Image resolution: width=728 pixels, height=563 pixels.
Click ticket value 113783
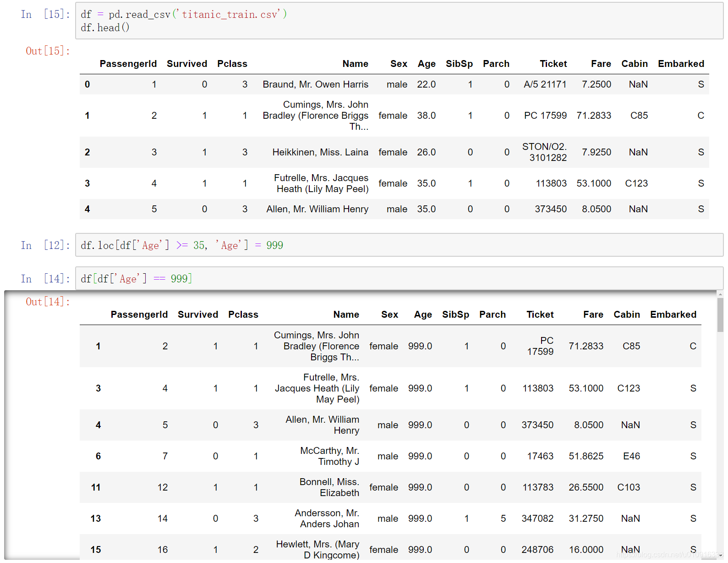(x=538, y=487)
